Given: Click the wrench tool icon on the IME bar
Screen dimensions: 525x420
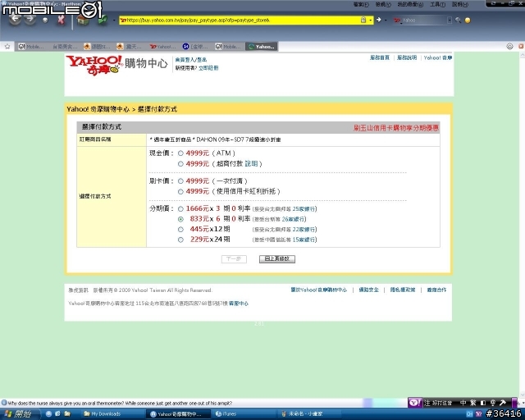Looking at the screenshot, I should click(x=503, y=403).
